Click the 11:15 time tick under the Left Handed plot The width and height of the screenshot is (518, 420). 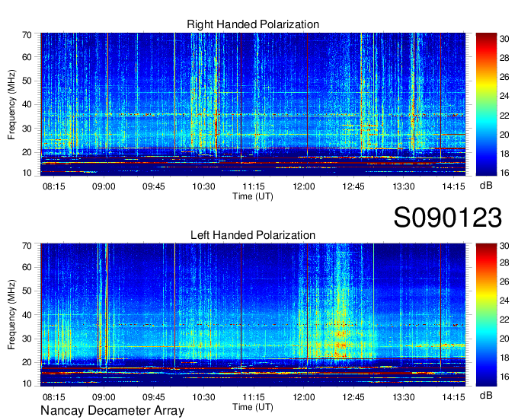(254, 397)
